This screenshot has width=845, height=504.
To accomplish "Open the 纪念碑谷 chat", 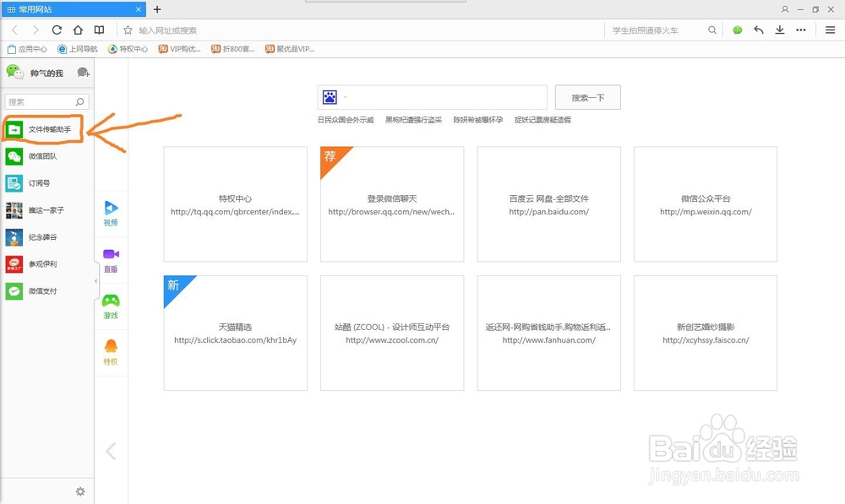I will point(46,237).
